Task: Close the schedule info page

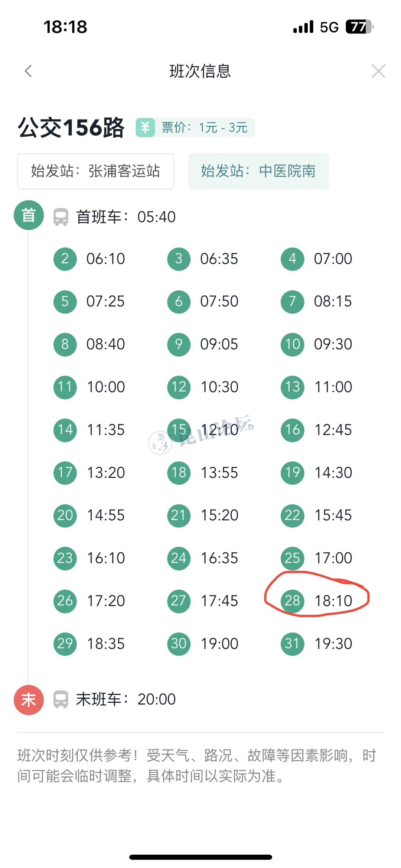Action: click(378, 71)
